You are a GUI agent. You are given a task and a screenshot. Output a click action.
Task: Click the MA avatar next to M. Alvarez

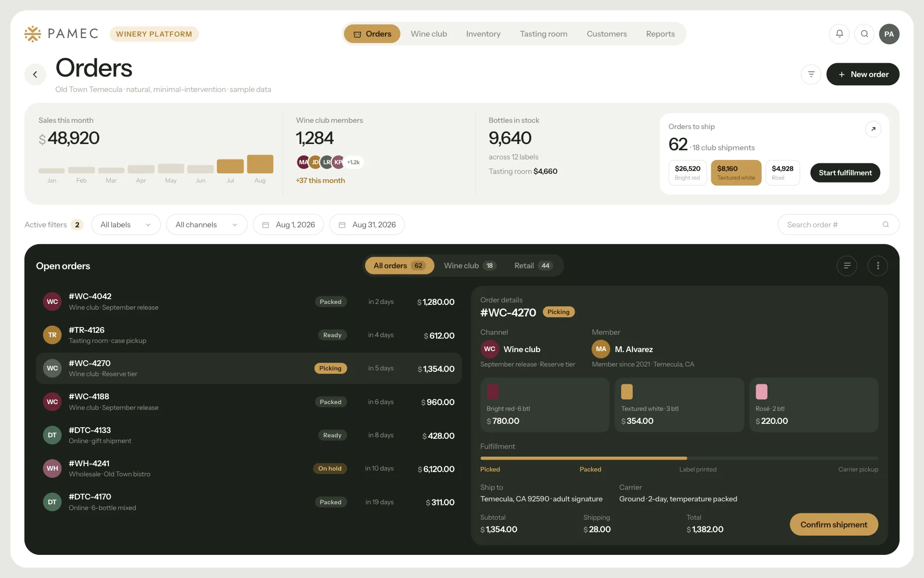[x=601, y=349]
